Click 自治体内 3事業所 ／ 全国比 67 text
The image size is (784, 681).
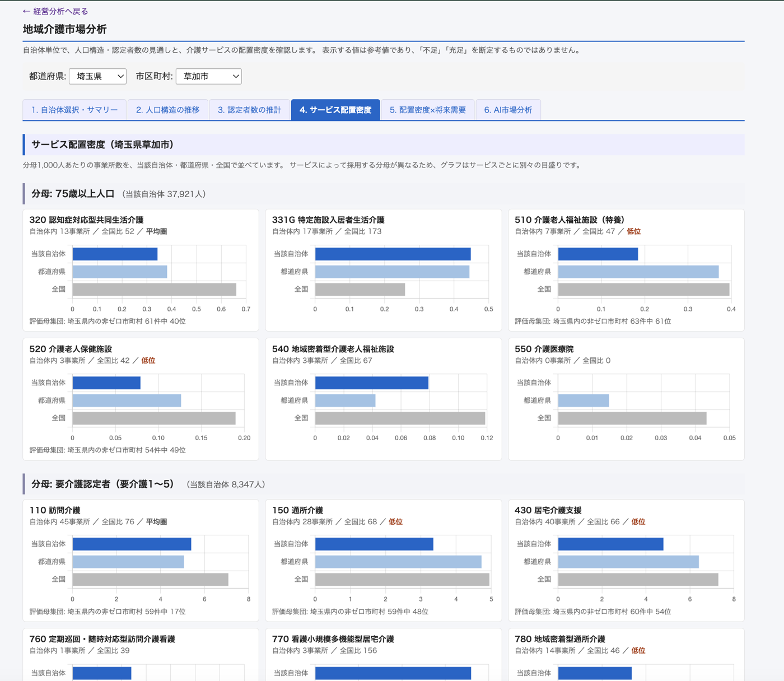[323, 361]
